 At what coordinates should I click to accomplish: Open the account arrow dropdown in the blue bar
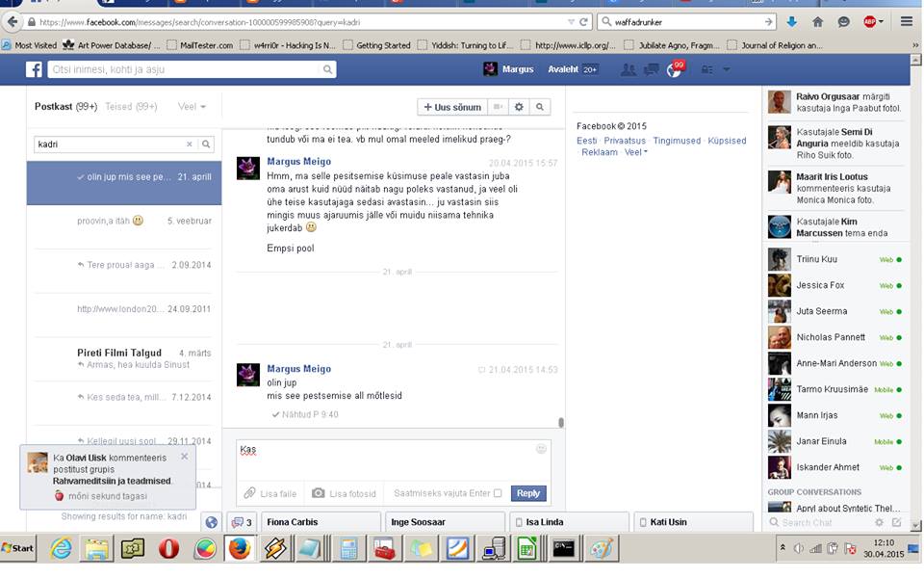coord(727,69)
